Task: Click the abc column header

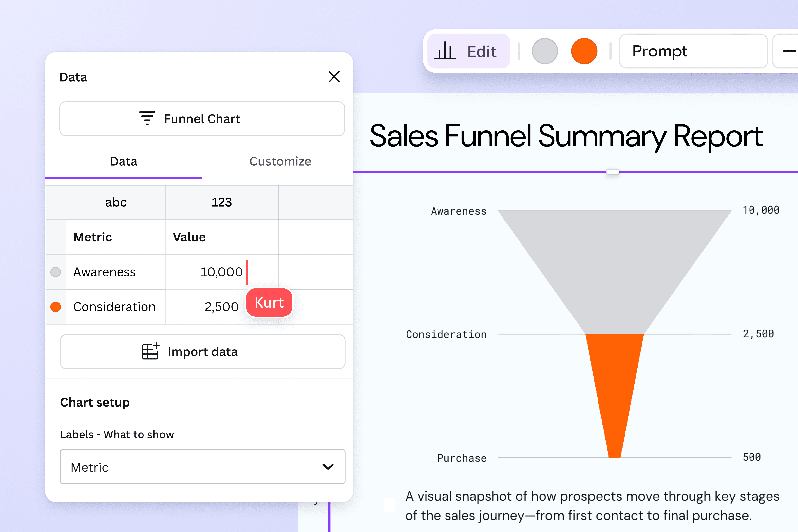Action: tap(116, 202)
